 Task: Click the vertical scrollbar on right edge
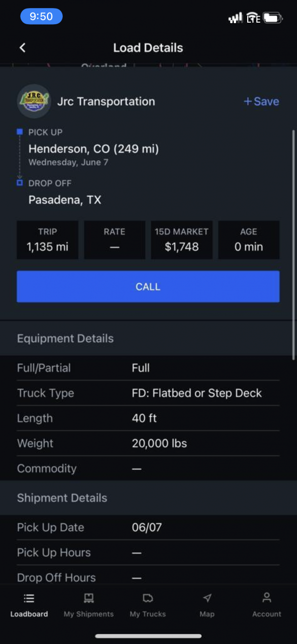tap(293, 244)
